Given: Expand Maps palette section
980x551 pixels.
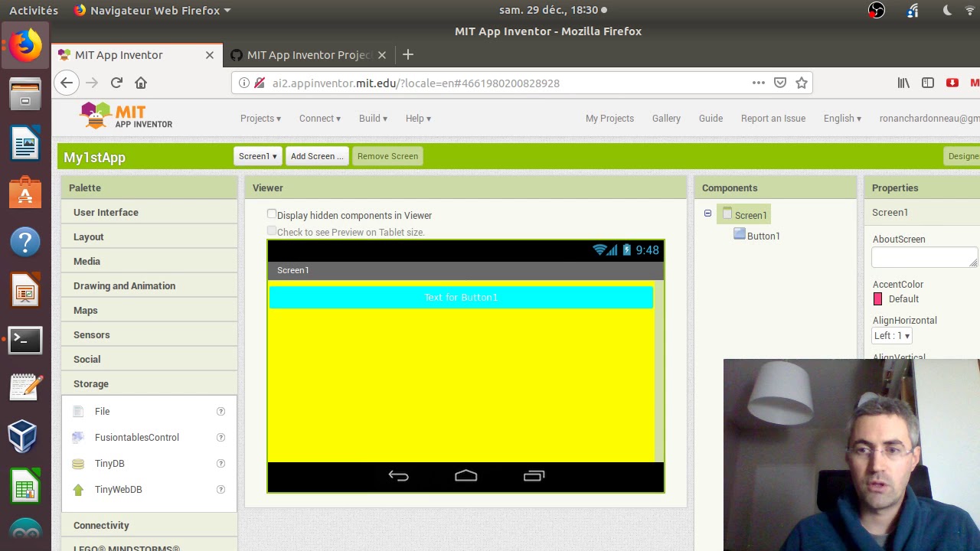Looking at the screenshot, I should point(149,311).
